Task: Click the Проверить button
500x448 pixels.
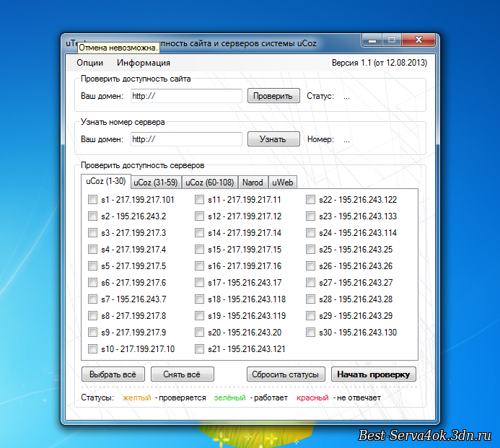Action: pyautogui.click(x=273, y=96)
